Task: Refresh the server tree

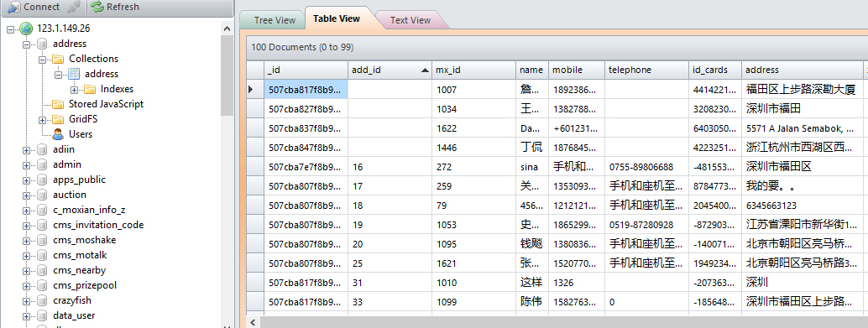Action: pyautogui.click(x=115, y=7)
